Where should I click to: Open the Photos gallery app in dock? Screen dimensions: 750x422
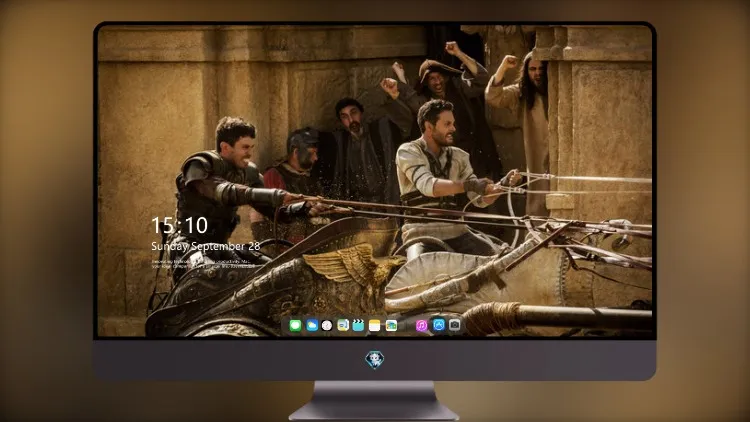click(x=391, y=325)
